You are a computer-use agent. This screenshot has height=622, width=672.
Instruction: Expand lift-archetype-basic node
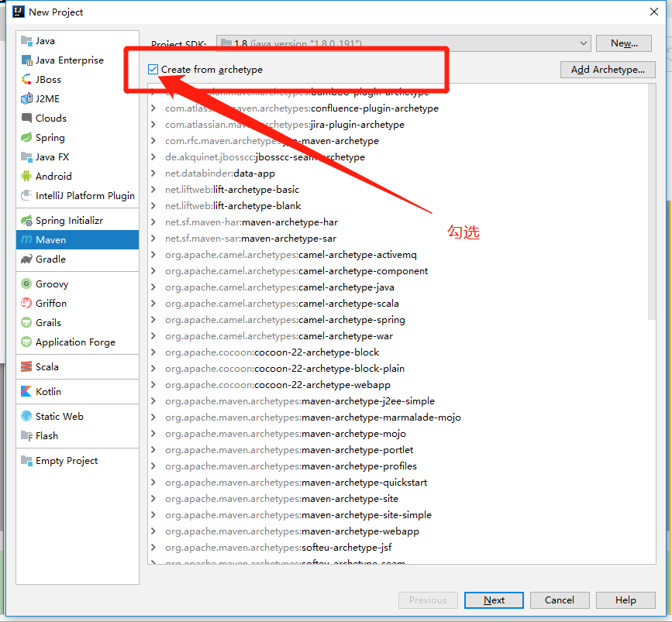coord(153,190)
